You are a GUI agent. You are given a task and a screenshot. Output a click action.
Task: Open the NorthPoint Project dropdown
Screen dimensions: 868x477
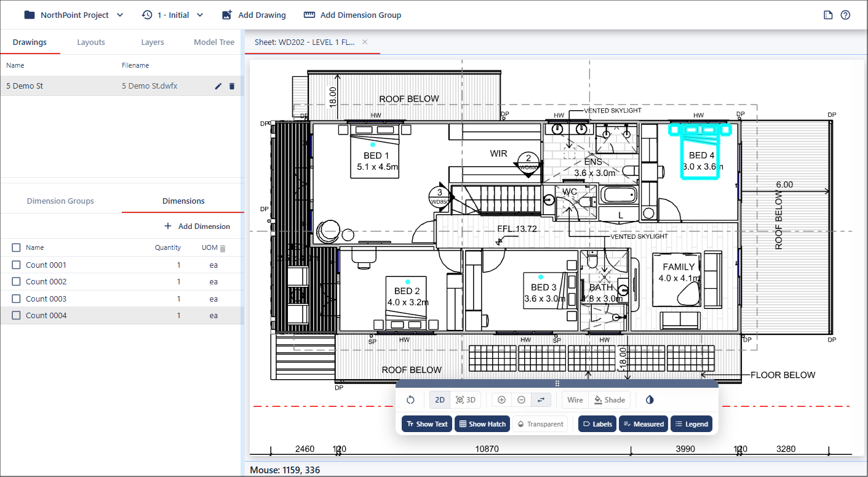coord(74,15)
